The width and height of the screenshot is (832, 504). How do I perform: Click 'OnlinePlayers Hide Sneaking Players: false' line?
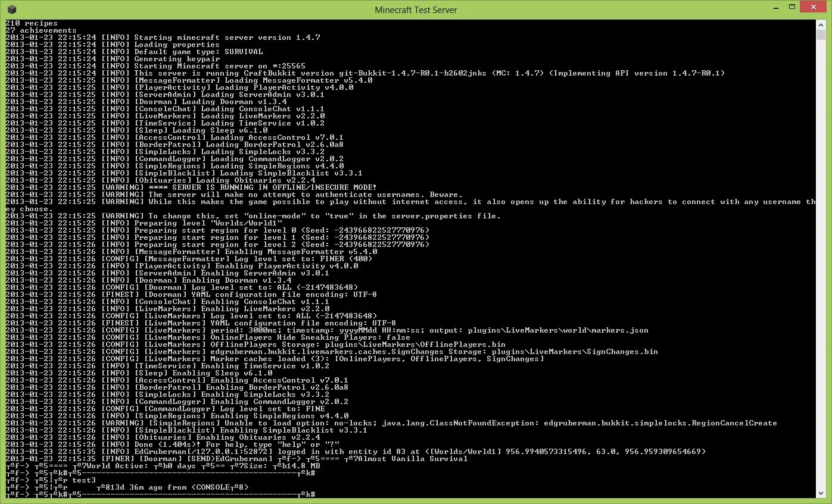(x=208, y=337)
